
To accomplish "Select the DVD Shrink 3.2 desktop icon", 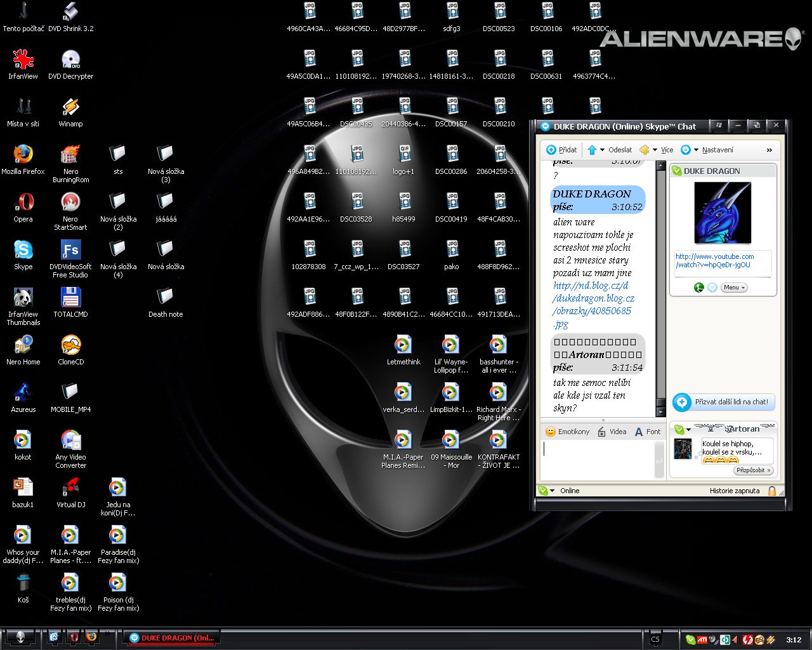I will (x=70, y=17).
